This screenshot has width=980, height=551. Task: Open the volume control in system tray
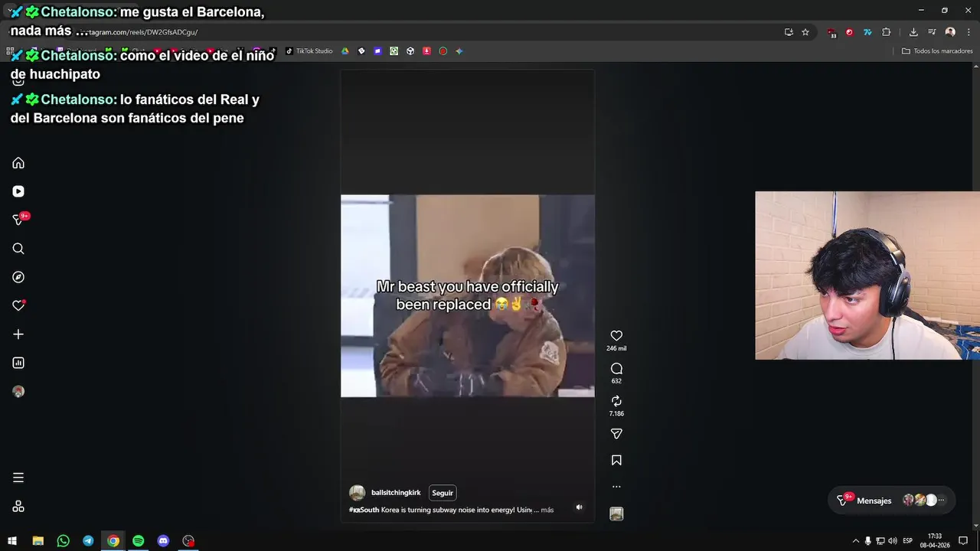point(892,541)
